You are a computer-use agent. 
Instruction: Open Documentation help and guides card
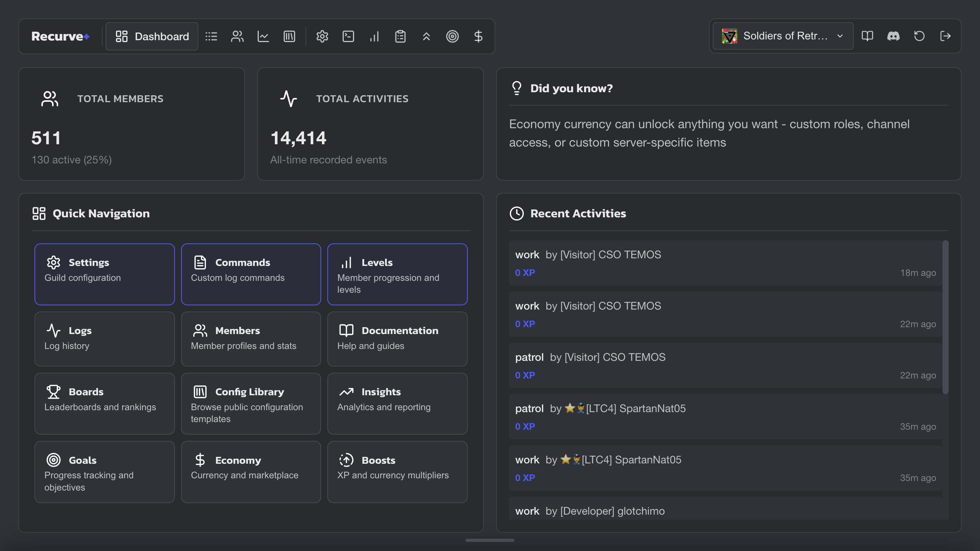(397, 339)
